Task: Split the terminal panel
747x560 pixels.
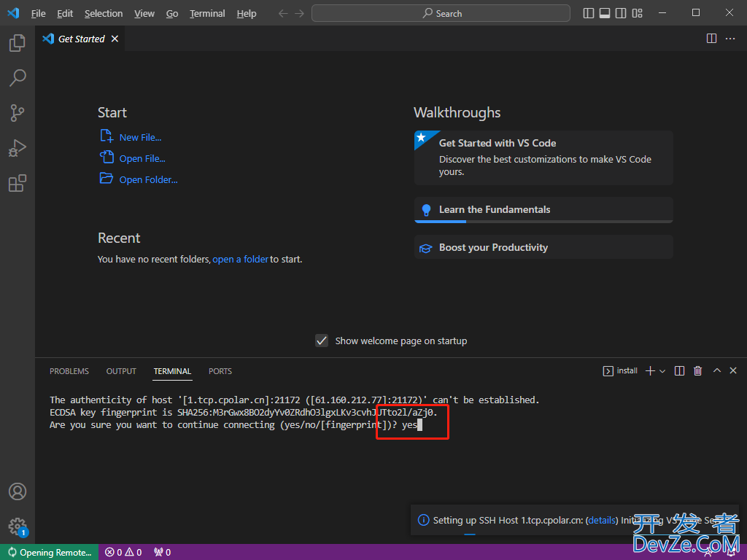Action: point(680,371)
